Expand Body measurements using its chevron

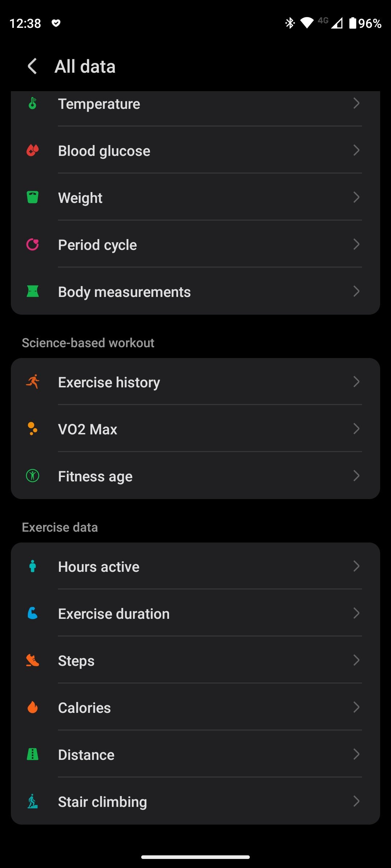pyautogui.click(x=356, y=292)
